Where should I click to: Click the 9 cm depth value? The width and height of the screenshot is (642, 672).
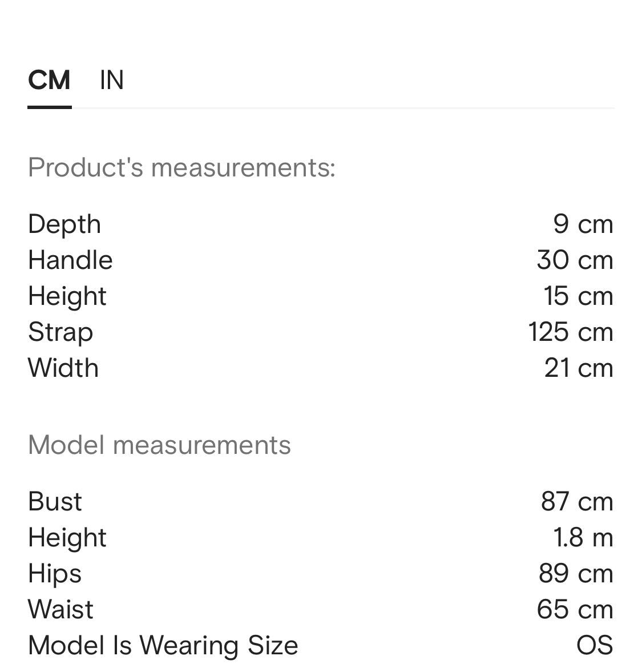(x=583, y=224)
